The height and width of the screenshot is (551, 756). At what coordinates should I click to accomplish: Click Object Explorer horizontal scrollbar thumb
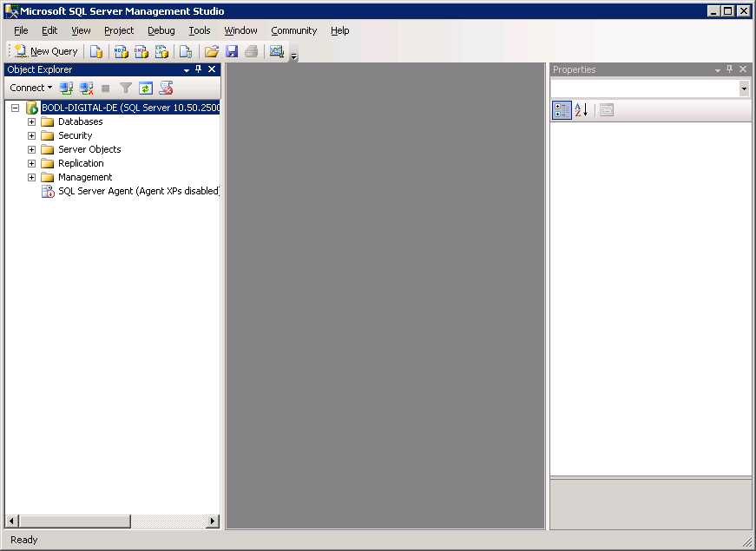pos(75,521)
